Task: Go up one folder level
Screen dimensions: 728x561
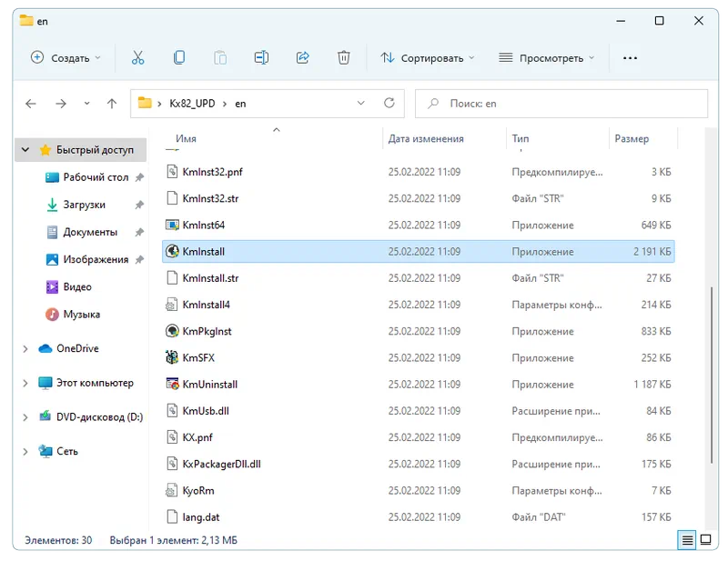Action: point(112,104)
